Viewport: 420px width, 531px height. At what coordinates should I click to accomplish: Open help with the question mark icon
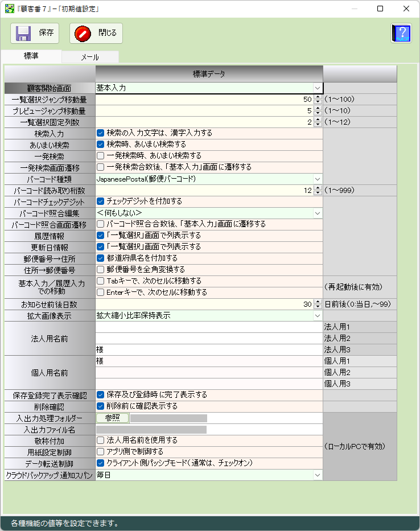pos(401,33)
